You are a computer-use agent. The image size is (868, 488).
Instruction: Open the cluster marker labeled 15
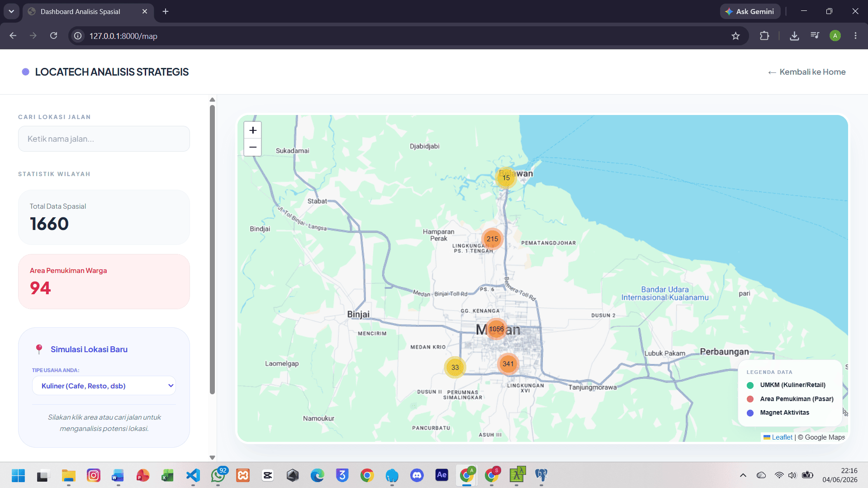pyautogui.click(x=506, y=178)
